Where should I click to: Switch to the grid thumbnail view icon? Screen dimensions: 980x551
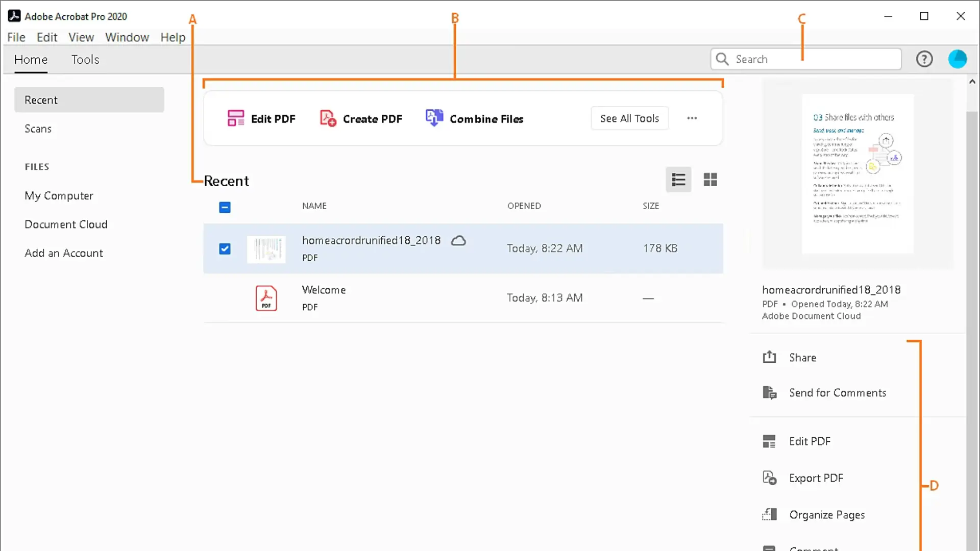point(710,180)
